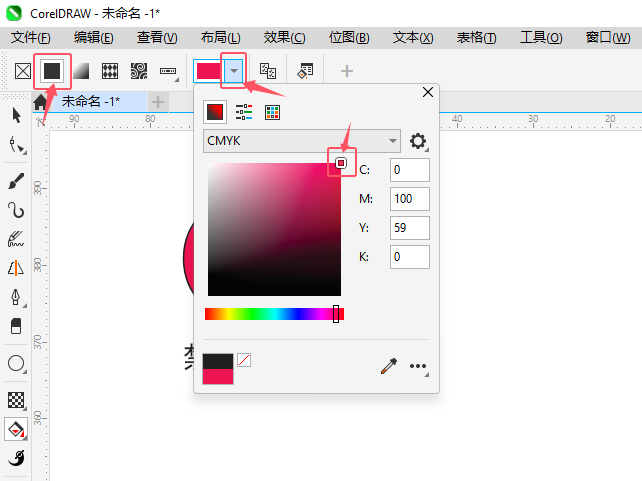Open the CMYK color model dropdown
Viewport: 642px width, 481px height.
point(302,141)
